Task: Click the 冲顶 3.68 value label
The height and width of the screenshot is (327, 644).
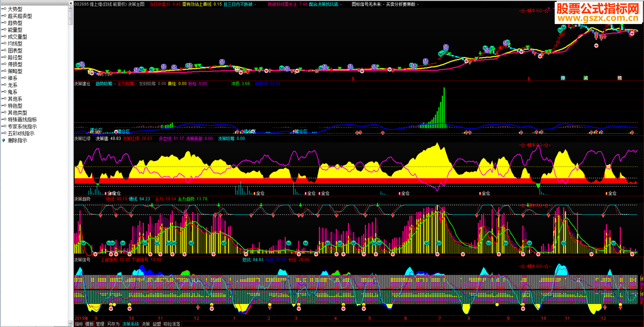Action: [x=240, y=83]
